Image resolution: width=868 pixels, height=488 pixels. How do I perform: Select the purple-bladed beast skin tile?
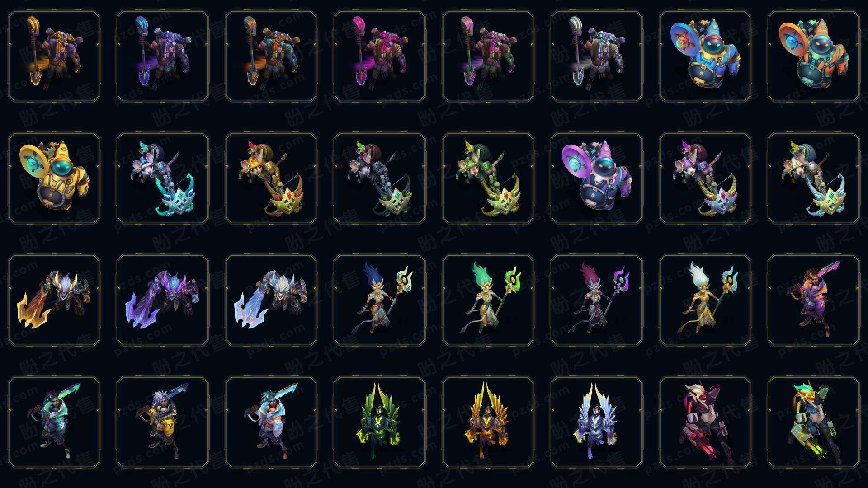(163, 300)
